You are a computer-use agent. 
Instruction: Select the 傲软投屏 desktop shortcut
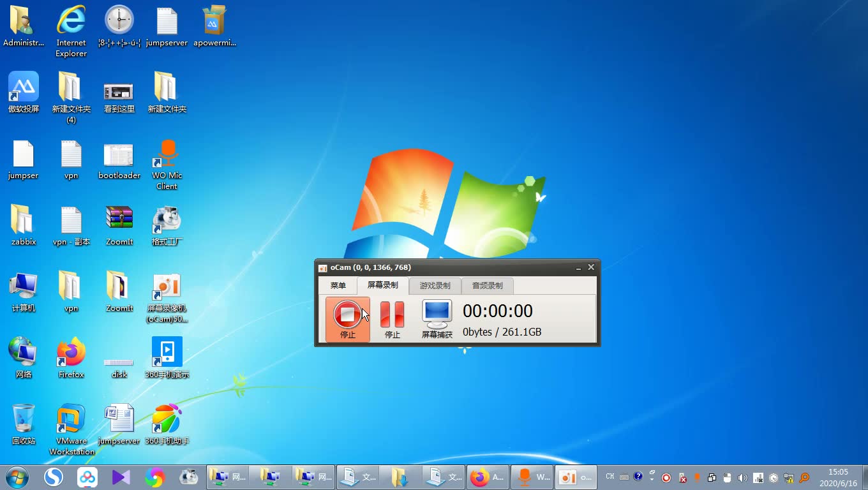point(24,93)
